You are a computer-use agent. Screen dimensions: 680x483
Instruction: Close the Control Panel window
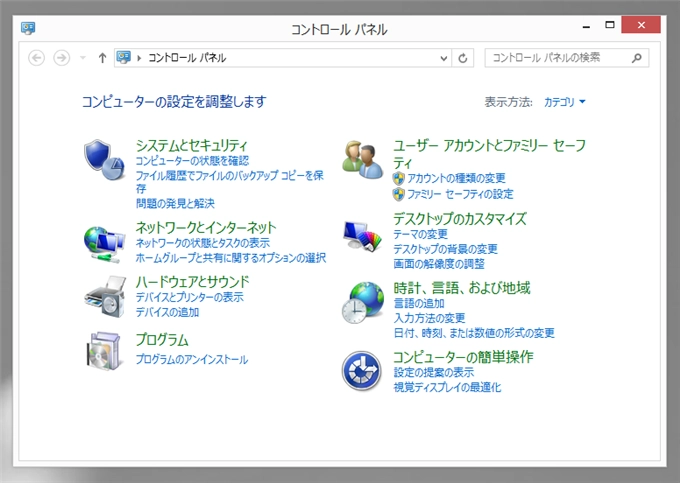[641, 25]
